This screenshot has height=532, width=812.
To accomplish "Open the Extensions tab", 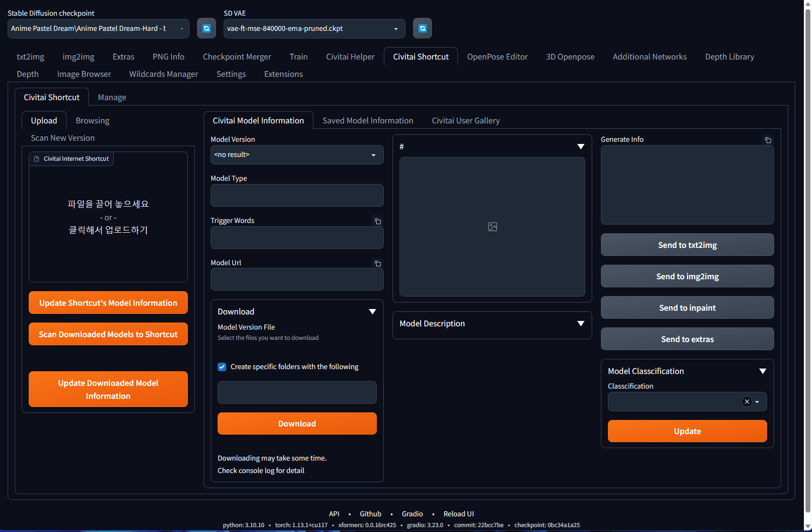I will (284, 74).
